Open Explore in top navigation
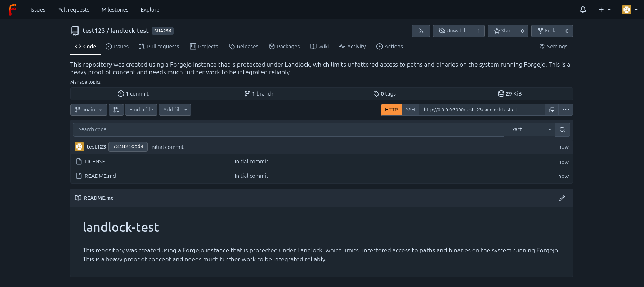Image resolution: width=644 pixels, height=287 pixels. tap(150, 10)
